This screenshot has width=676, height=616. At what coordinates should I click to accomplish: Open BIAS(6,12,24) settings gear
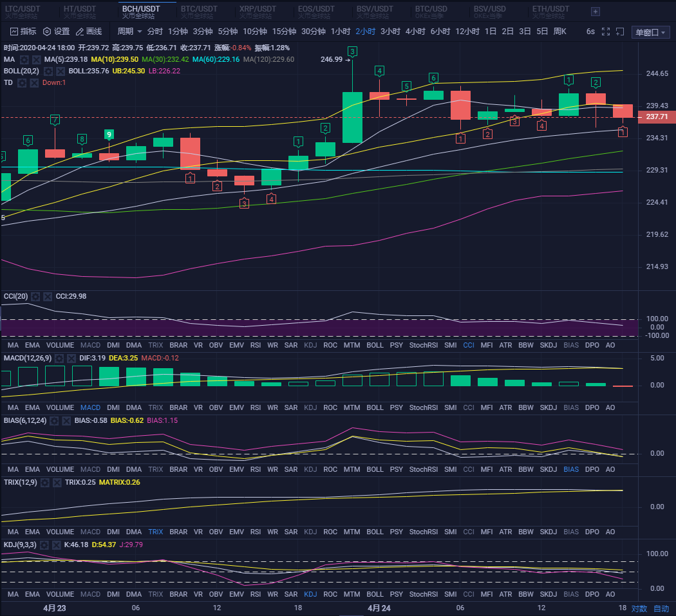(54, 421)
